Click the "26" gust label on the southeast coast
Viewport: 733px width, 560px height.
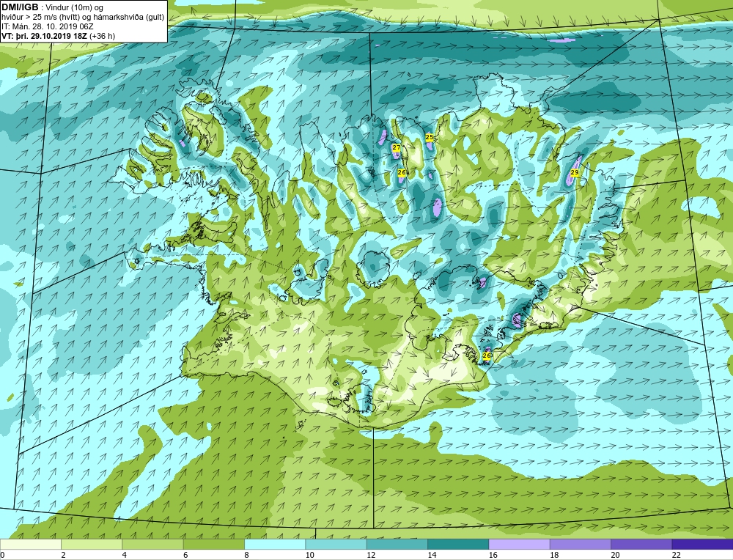point(486,355)
